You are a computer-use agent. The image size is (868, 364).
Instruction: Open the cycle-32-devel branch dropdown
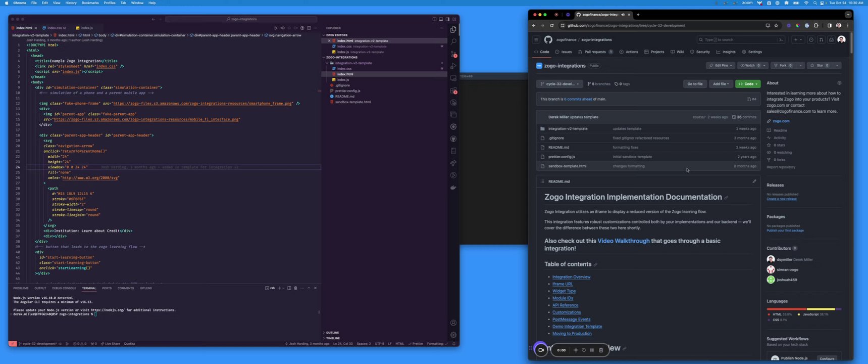[559, 84]
